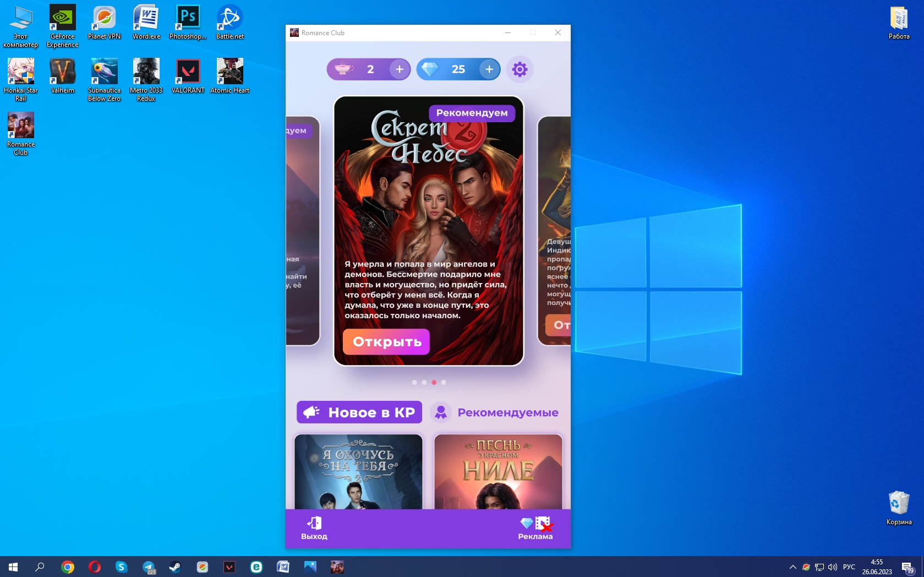Select the Word.exe desktop shortcut

coord(146,23)
